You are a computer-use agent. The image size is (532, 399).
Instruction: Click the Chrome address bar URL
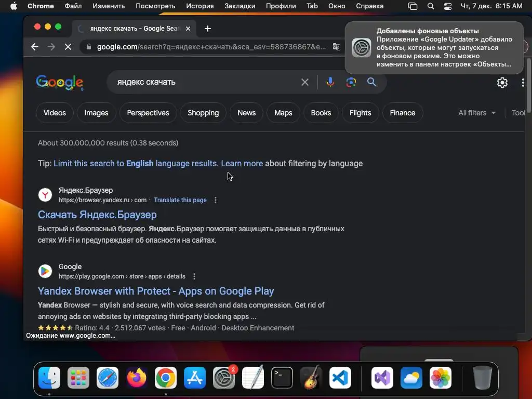[x=211, y=47]
